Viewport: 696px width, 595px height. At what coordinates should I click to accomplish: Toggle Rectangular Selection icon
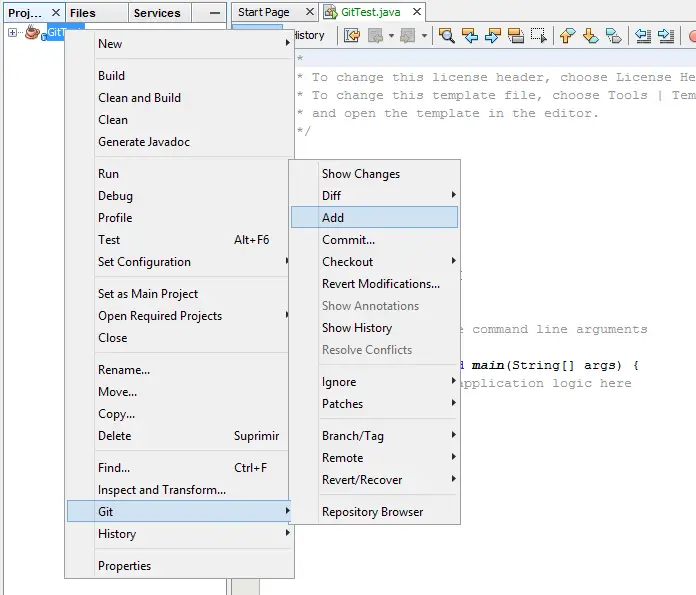(x=539, y=35)
